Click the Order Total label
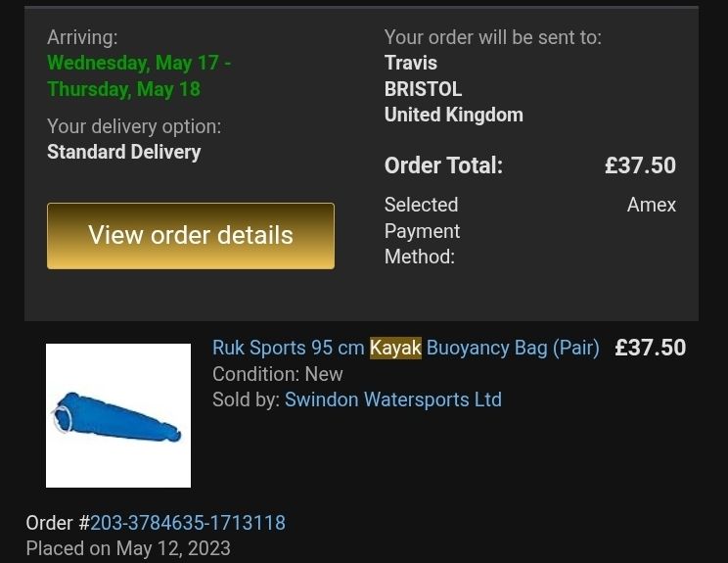 (443, 165)
